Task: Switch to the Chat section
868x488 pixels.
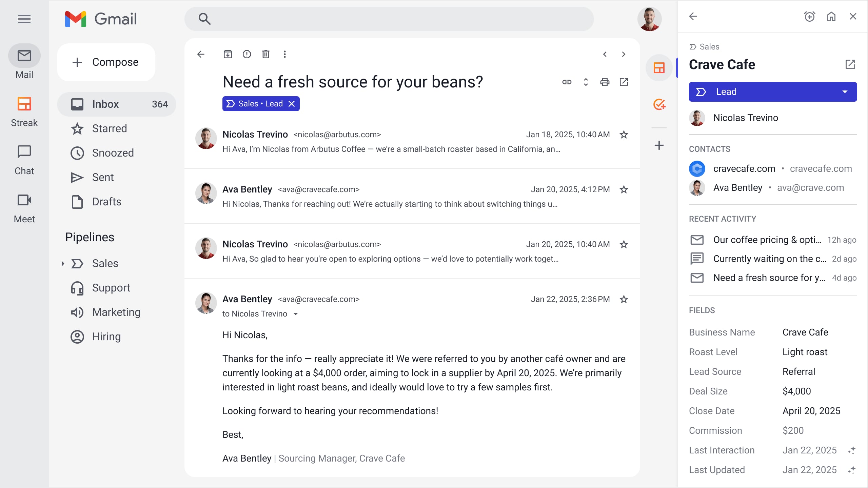Action: pos(24,160)
